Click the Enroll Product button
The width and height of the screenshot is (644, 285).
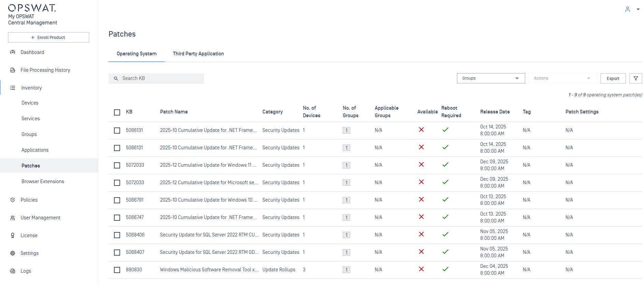pyautogui.click(x=48, y=38)
